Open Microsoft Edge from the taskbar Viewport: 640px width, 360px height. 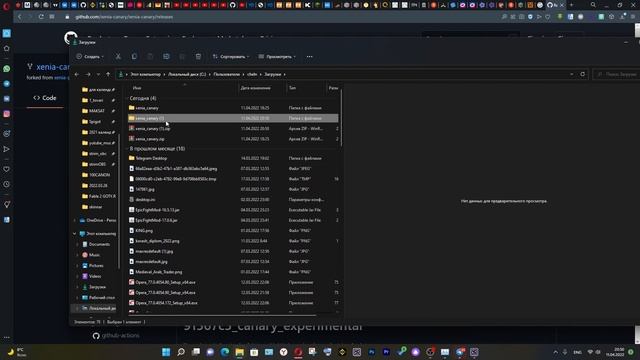225,352
